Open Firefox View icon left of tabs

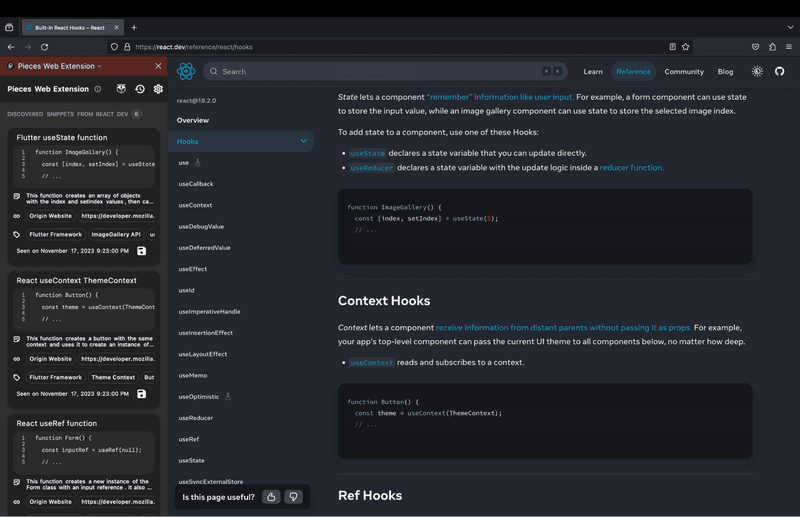coord(9,28)
